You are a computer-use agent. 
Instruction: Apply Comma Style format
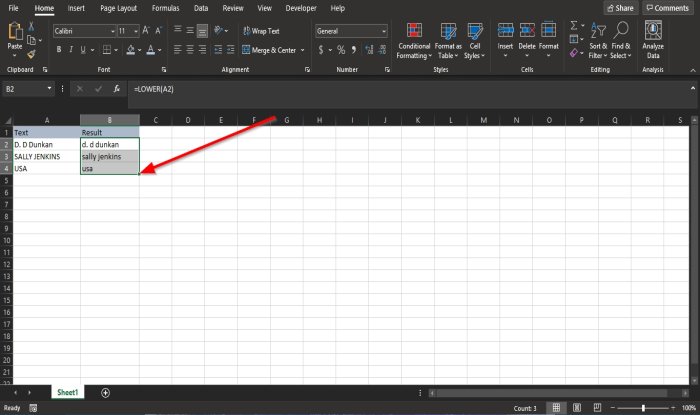click(354, 50)
